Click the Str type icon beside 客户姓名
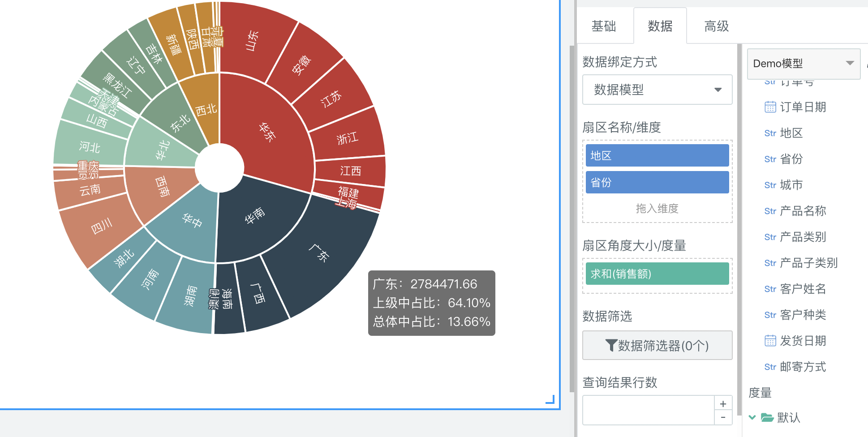Screen dimensions: 868x437 pyautogui.click(x=770, y=289)
